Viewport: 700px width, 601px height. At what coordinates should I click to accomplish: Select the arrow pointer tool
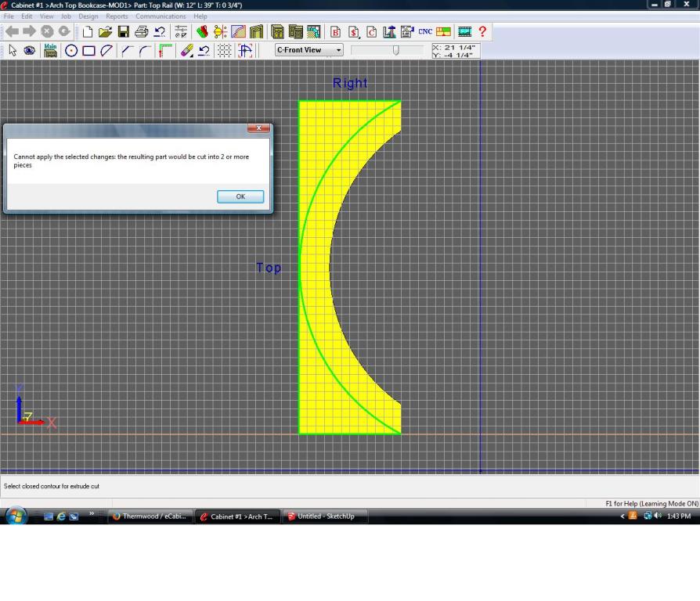13,51
